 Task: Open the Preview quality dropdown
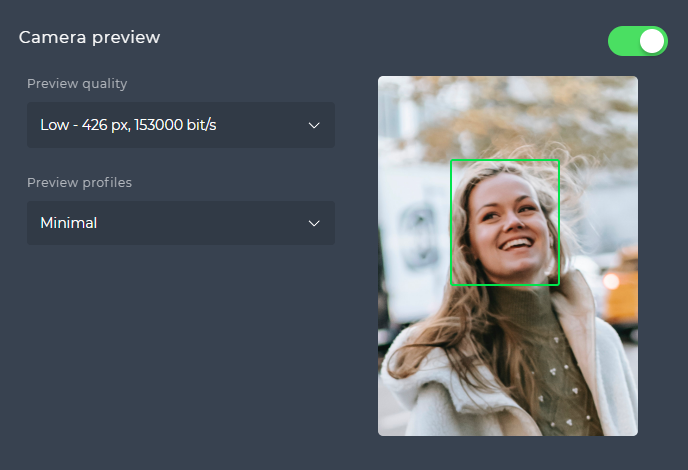[x=181, y=125]
